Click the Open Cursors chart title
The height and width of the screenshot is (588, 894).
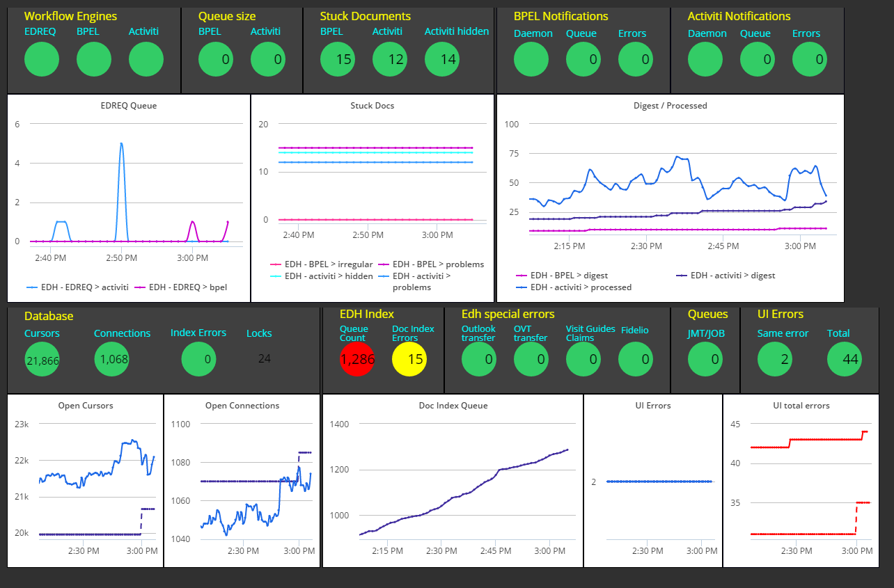click(x=86, y=406)
